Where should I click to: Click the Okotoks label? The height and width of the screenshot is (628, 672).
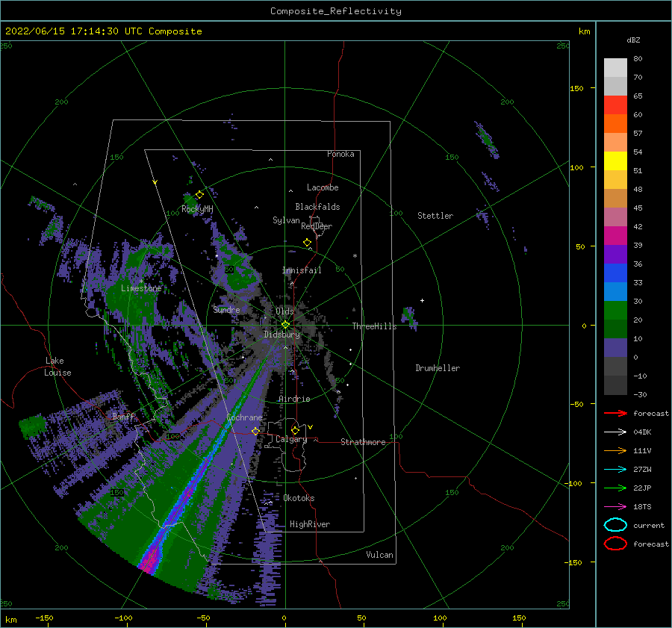tap(299, 498)
